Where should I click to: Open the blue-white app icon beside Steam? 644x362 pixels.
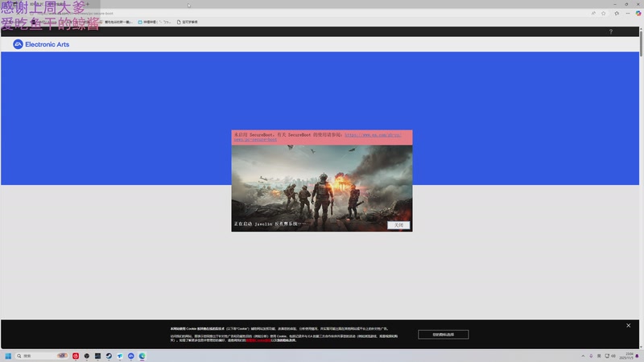tap(120, 356)
